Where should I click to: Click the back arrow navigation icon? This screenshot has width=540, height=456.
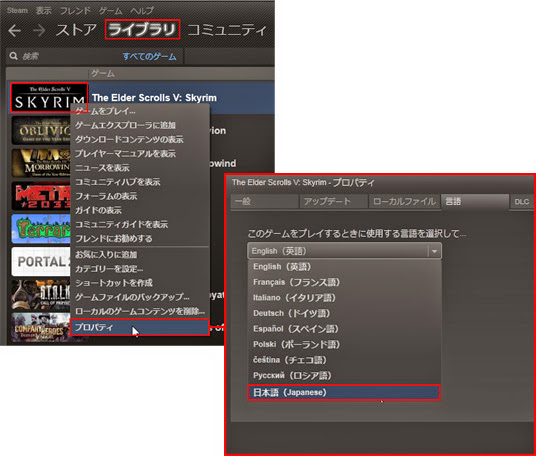pyautogui.click(x=14, y=31)
